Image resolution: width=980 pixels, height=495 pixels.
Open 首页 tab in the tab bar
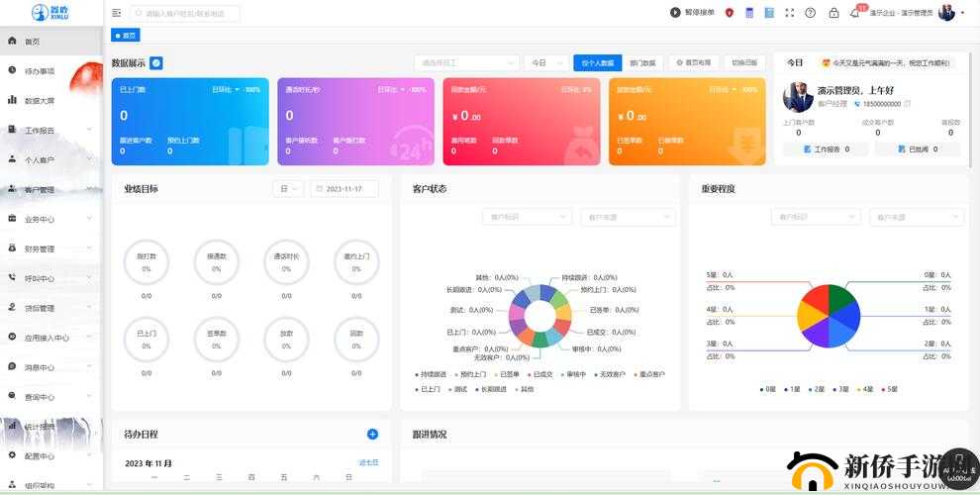point(126,36)
